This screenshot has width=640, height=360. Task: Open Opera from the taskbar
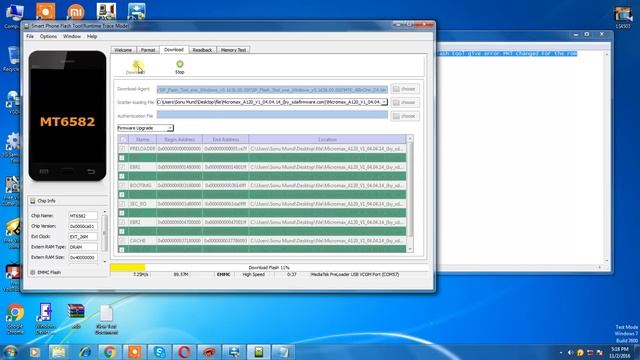point(184,352)
